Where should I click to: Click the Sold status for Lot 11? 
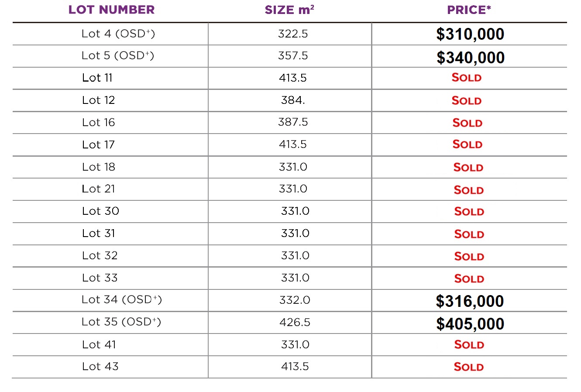(x=466, y=78)
